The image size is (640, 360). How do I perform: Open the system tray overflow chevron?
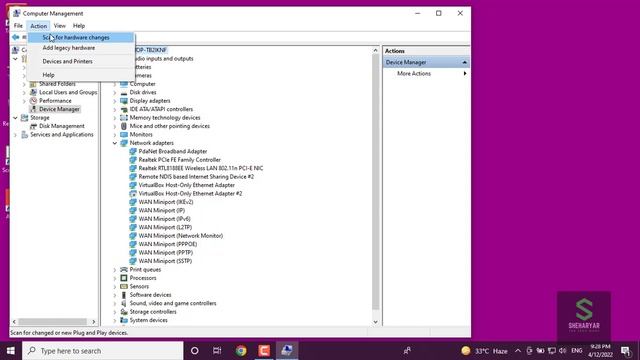518,351
